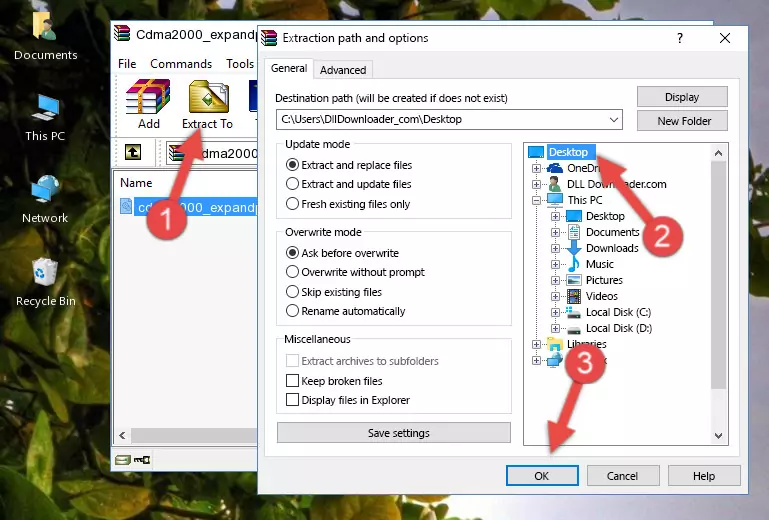This screenshot has width=769, height=520.
Task: Expand the Documents tree node
Action: 555,233
